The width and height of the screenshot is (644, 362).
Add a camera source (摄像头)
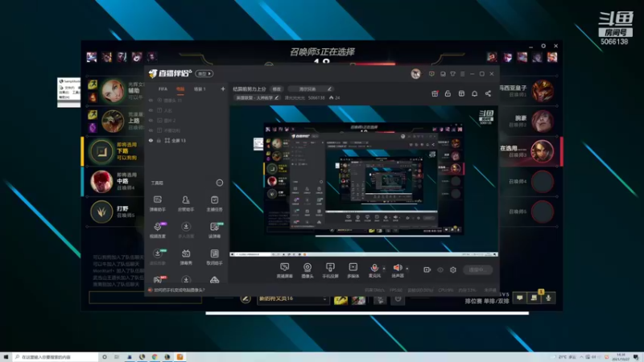click(x=308, y=270)
